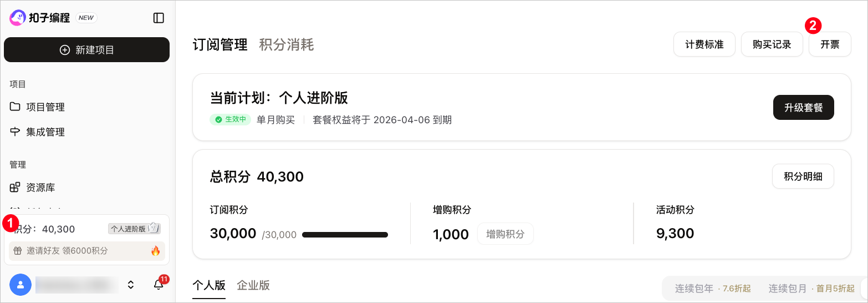Viewport: 868px width, 303px height.
Task: Switch to the 企业版 tab
Action: click(253, 285)
